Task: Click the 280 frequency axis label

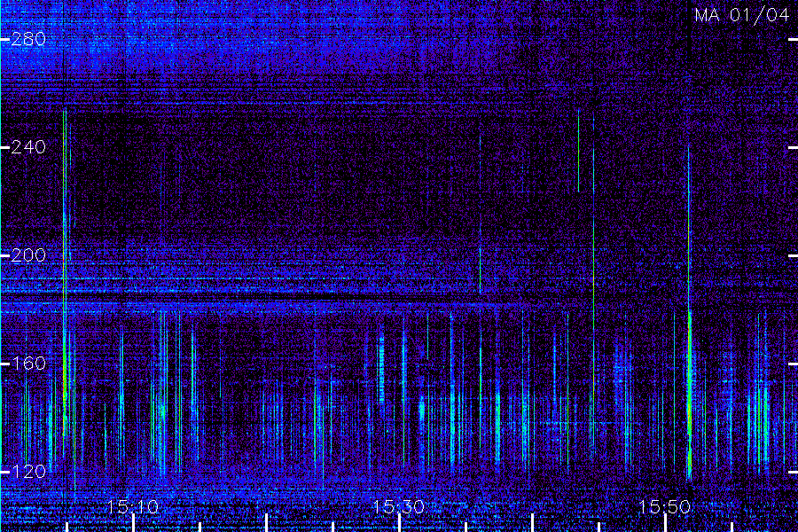Action: pyautogui.click(x=28, y=39)
